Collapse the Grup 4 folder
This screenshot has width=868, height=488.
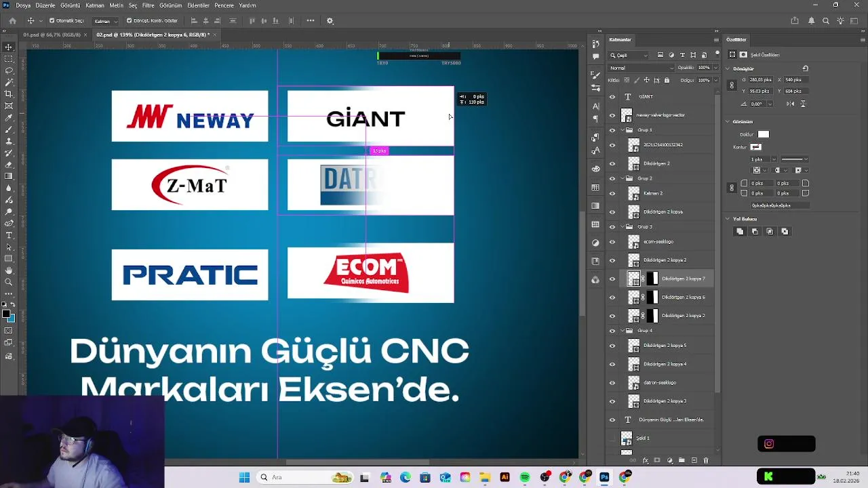point(622,331)
